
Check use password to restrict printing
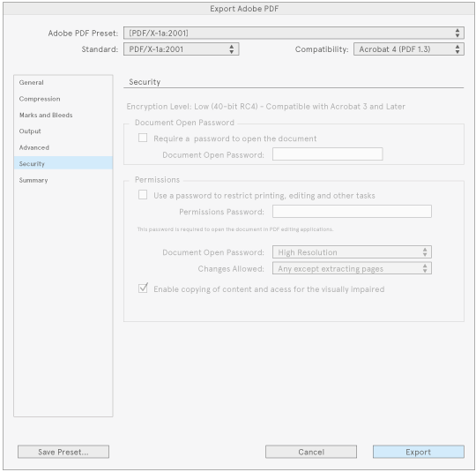pyautogui.click(x=143, y=194)
